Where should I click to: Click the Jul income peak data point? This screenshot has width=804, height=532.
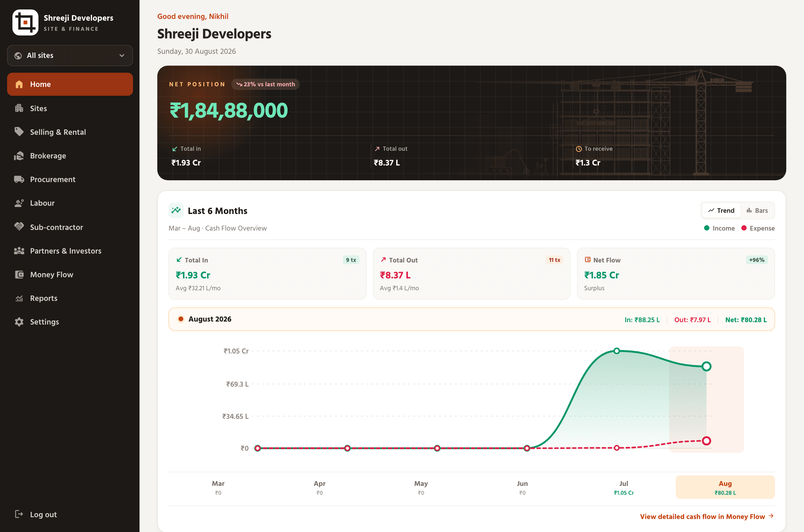coord(617,351)
